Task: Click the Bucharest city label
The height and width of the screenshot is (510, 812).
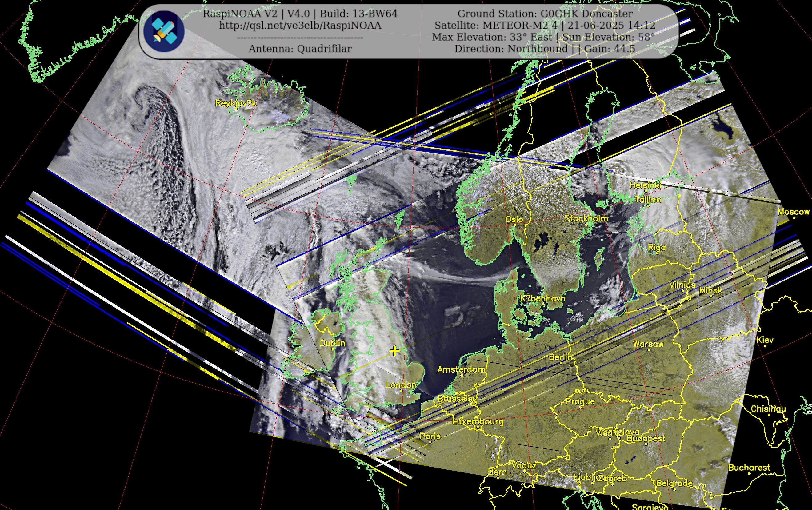Action: (x=749, y=467)
